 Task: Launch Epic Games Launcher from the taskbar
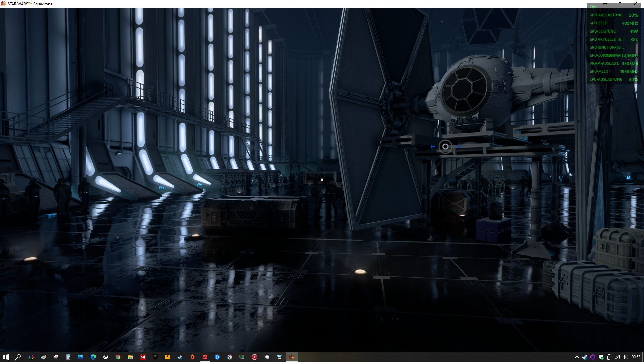point(155,357)
